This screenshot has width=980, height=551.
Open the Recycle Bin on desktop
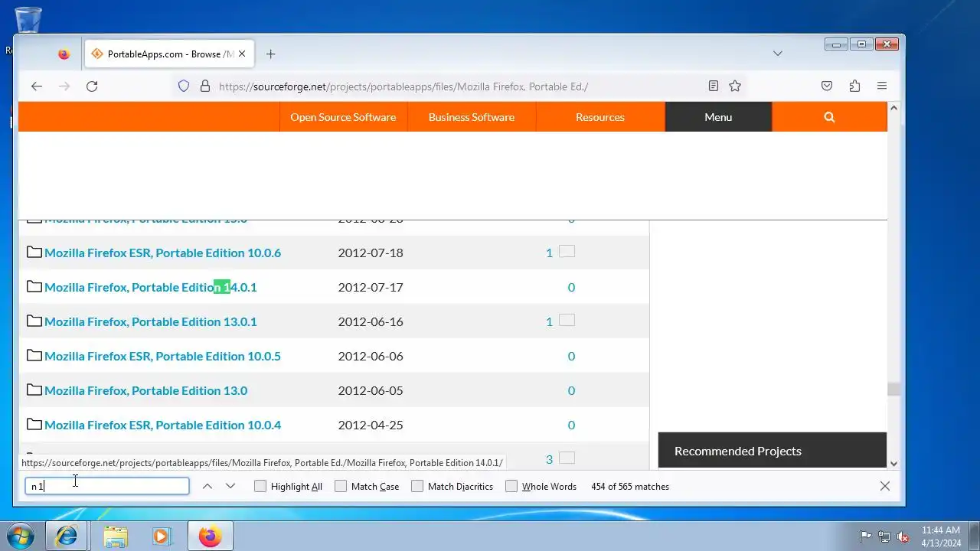pos(28,21)
